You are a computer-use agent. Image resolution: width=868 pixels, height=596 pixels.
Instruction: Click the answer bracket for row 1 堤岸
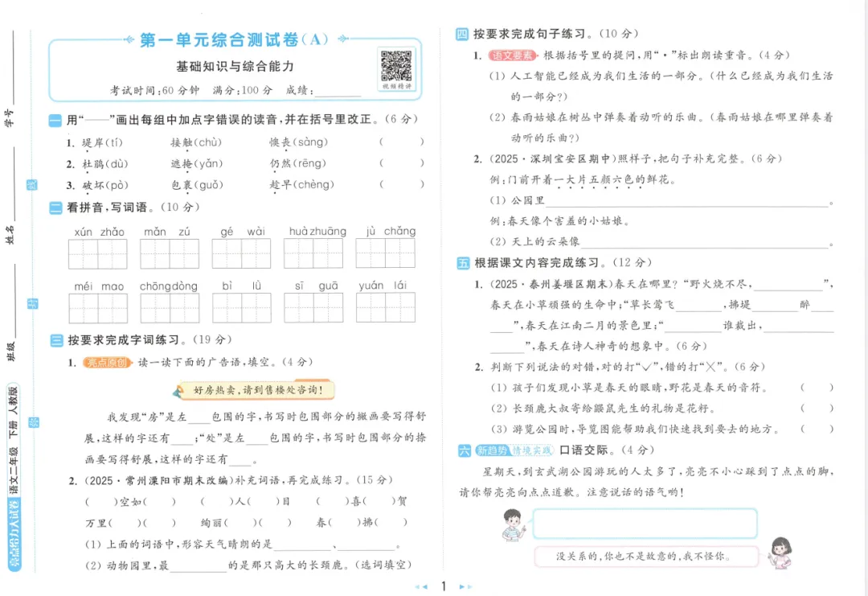(x=402, y=142)
